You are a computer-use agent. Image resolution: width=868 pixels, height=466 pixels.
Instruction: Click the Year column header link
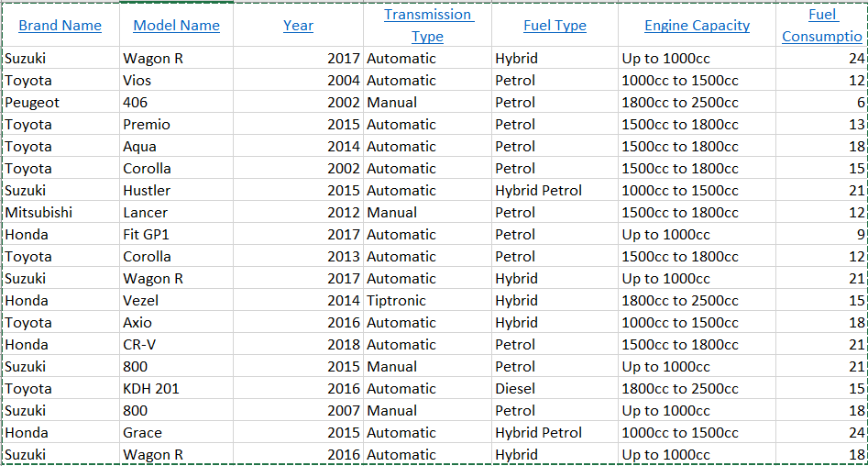pyautogui.click(x=299, y=26)
